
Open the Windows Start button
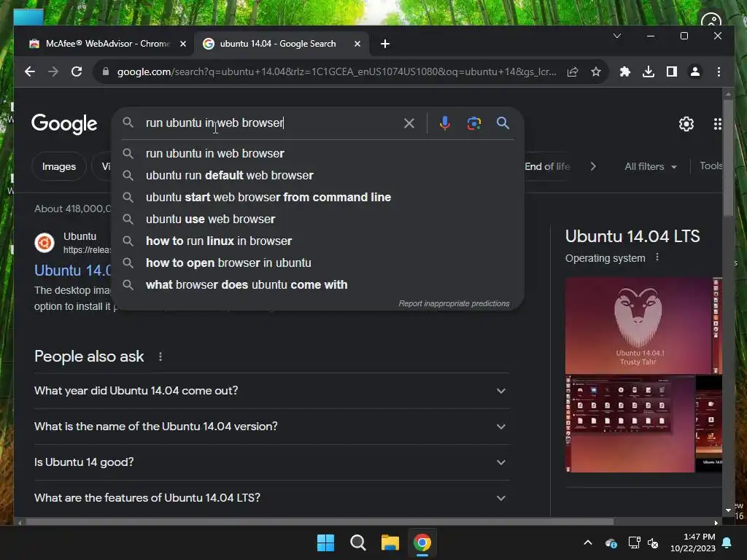[x=326, y=542]
